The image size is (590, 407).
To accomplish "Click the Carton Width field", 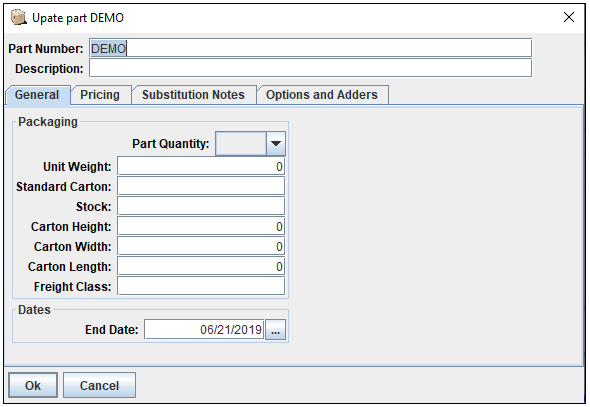I will pos(201,246).
